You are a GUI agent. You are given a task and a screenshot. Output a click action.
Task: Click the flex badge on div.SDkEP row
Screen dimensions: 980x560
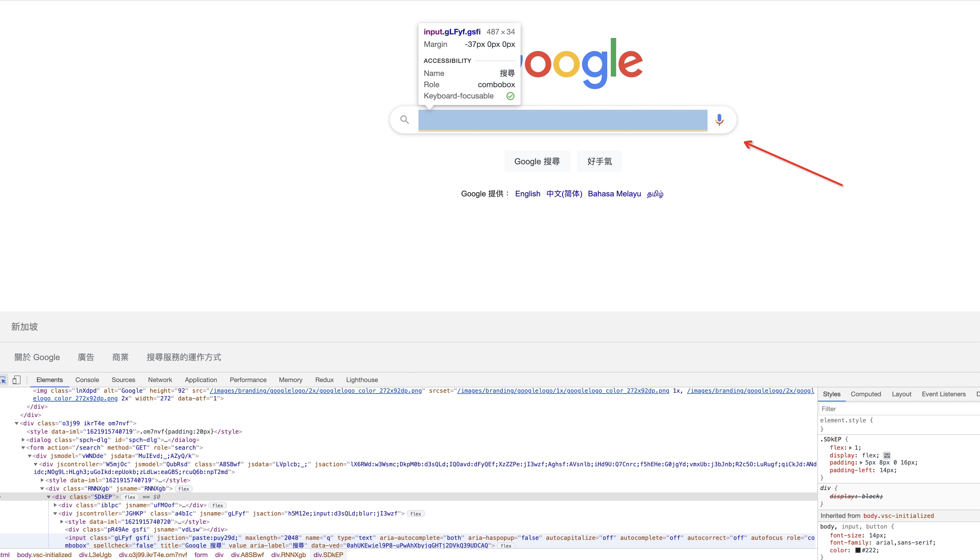130,497
